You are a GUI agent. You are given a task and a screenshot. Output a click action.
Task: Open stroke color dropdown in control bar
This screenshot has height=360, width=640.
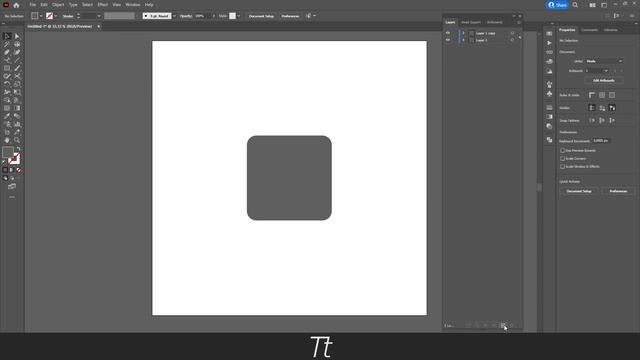[56, 16]
